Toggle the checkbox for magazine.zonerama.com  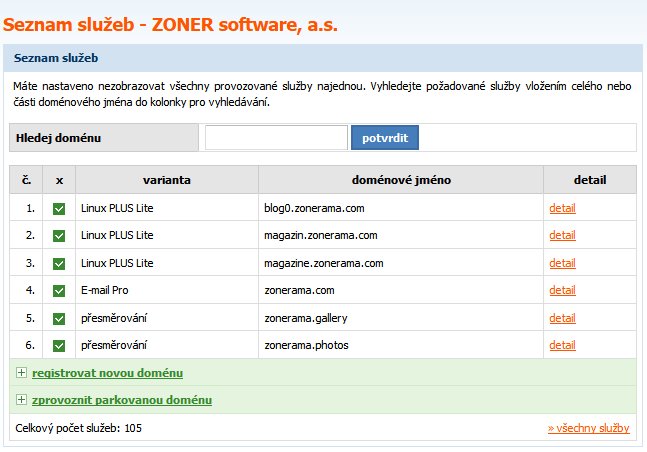click(x=59, y=263)
